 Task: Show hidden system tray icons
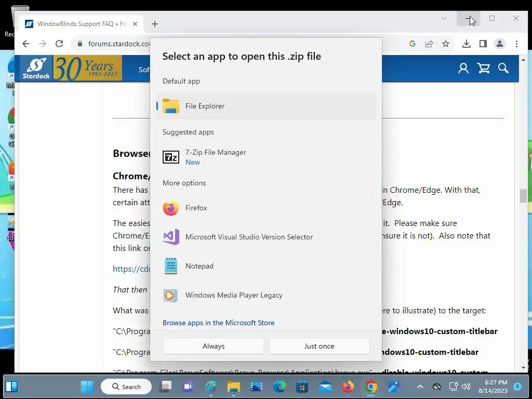[x=420, y=387]
